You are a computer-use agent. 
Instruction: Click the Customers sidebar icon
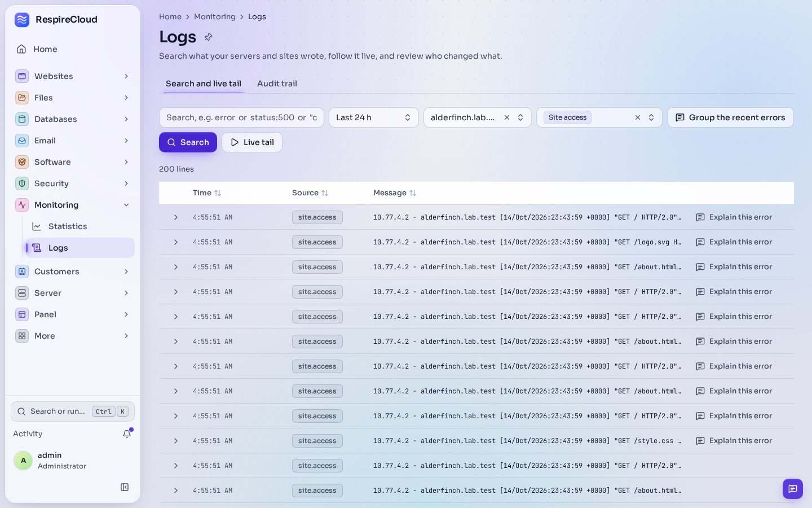[x=22, y=271]
